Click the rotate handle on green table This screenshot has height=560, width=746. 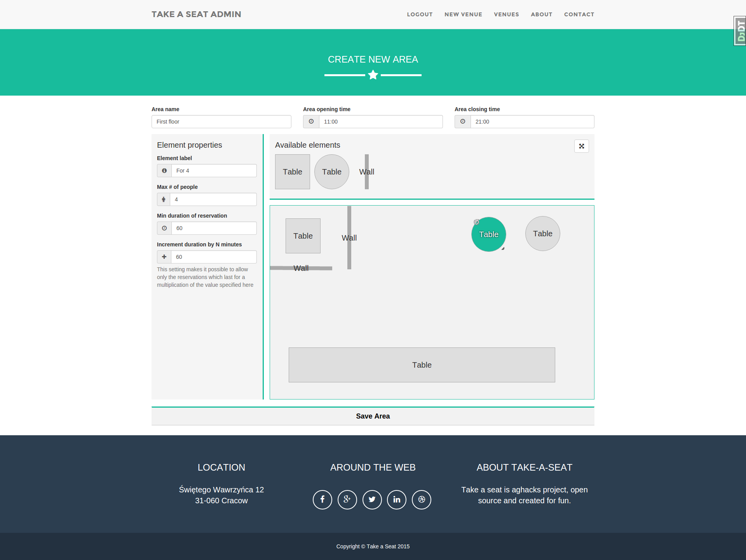point(476,222)
